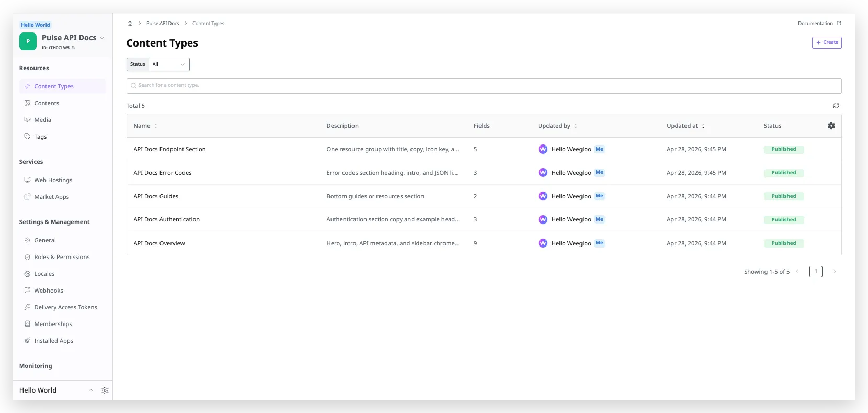Open Roles & Permissions menu item
This screenshot has height=413, width=868.
coord(62,257)
